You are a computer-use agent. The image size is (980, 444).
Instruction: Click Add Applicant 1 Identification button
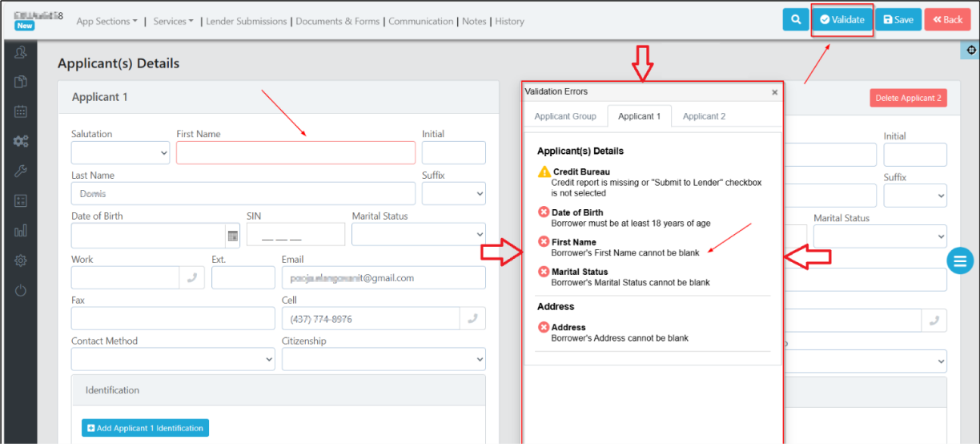(145, 428)
